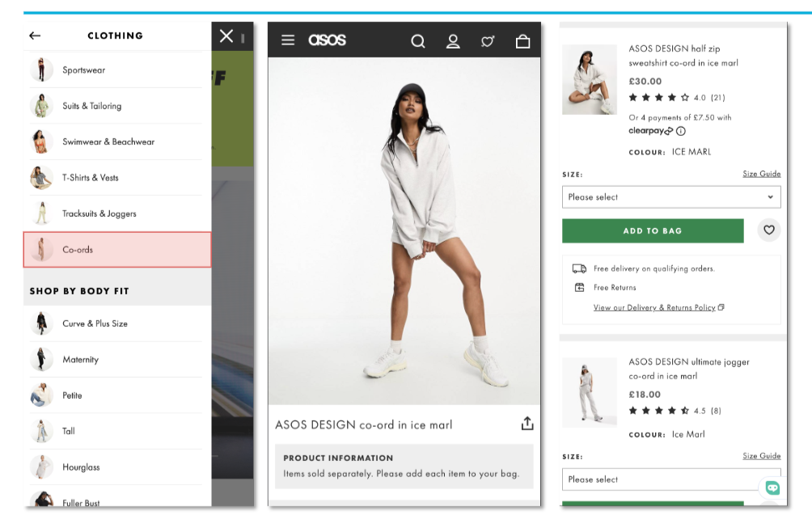Open the ultimate jogger Size dropdown
This screenshot has width=812, height=528.
tap(671, 479)
